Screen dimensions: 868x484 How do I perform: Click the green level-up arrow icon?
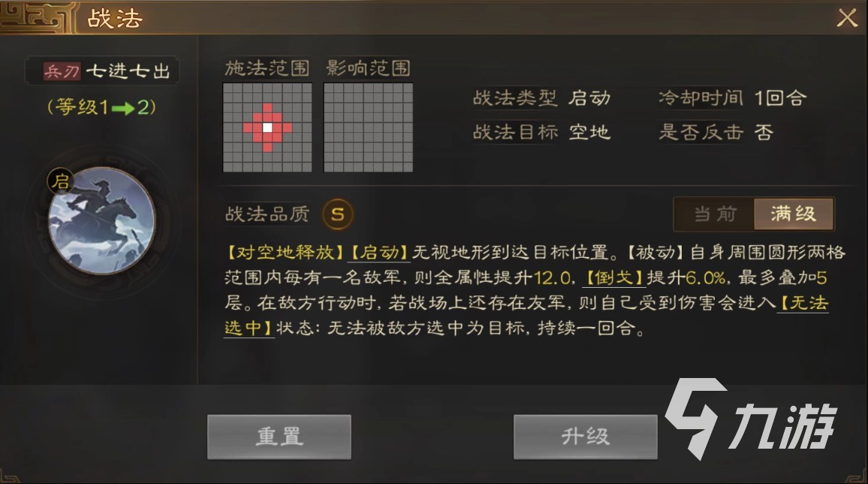123,107
